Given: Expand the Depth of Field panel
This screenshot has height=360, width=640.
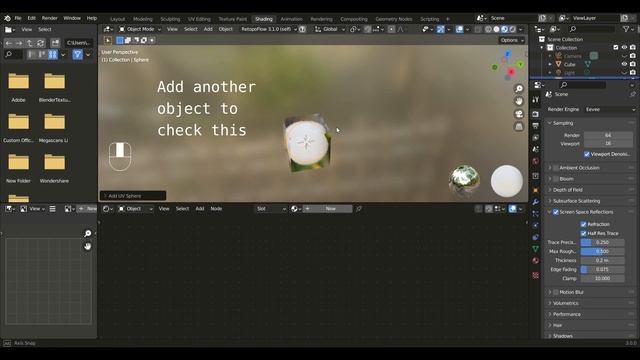Looking at the screenshot, I should [568, 190].
